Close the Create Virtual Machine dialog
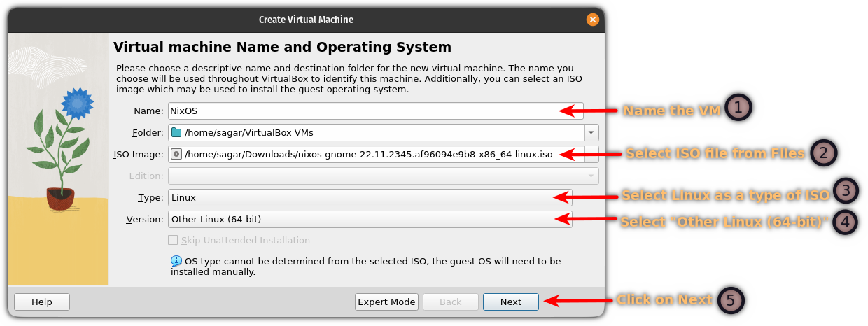The image size is (868, 326). [592, 20]
